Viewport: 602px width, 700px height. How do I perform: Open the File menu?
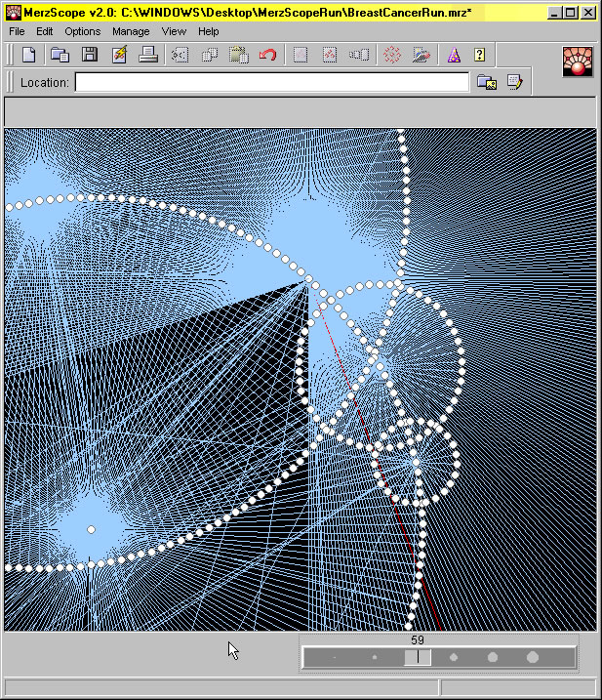18,31
